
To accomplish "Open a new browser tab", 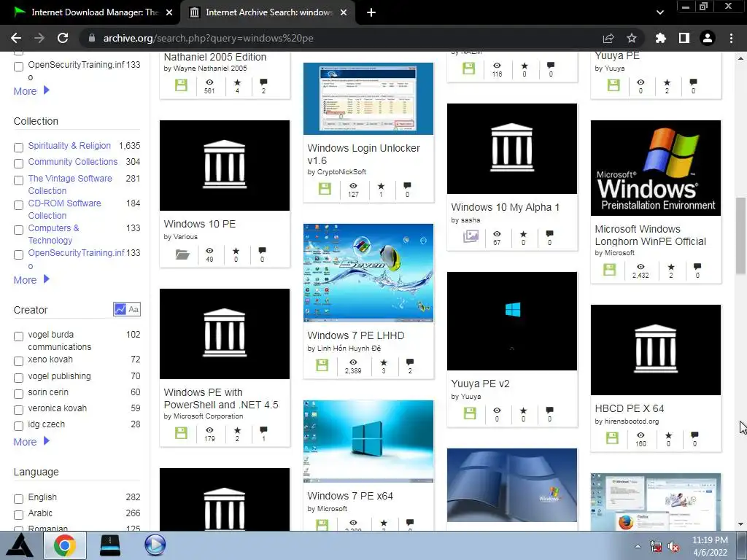I will 371,12.
